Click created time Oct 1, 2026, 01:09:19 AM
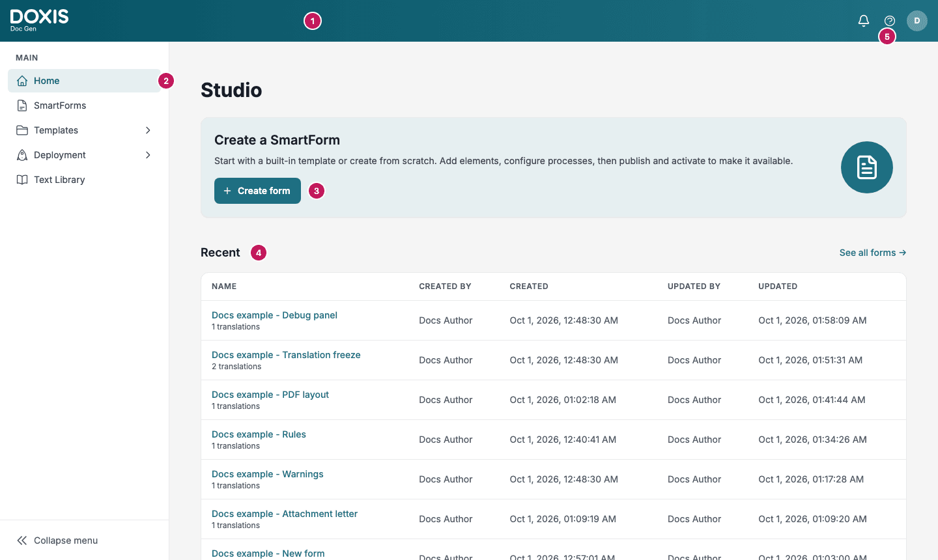This screenshot has height=560, width=938. (563, 519)
